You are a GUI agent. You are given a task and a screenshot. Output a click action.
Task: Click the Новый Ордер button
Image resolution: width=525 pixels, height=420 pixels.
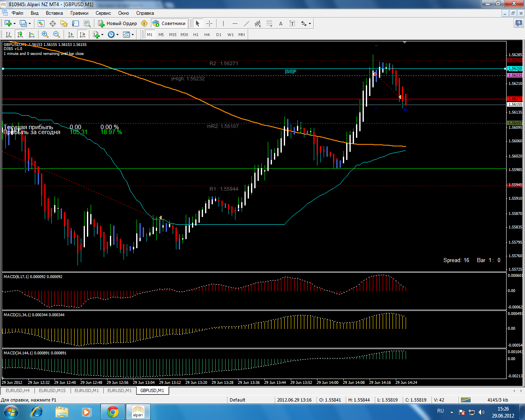pyautogui.click(x=117, y=23)
